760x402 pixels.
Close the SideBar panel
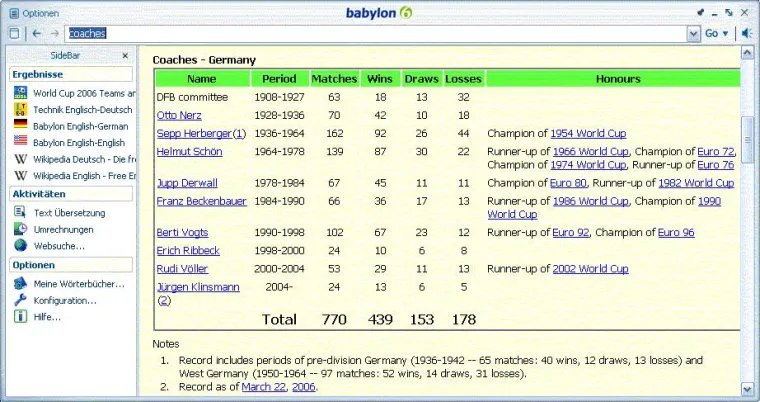pos(125,56)
